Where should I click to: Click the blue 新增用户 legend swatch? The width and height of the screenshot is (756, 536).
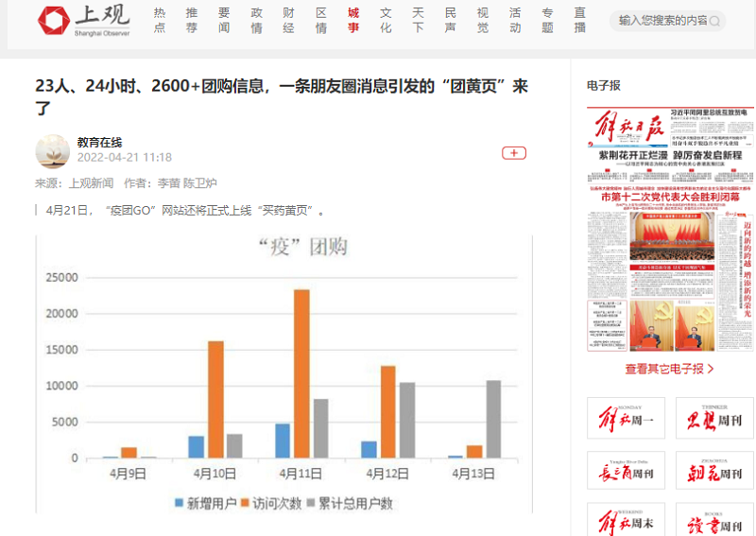(x=180, y=503)
